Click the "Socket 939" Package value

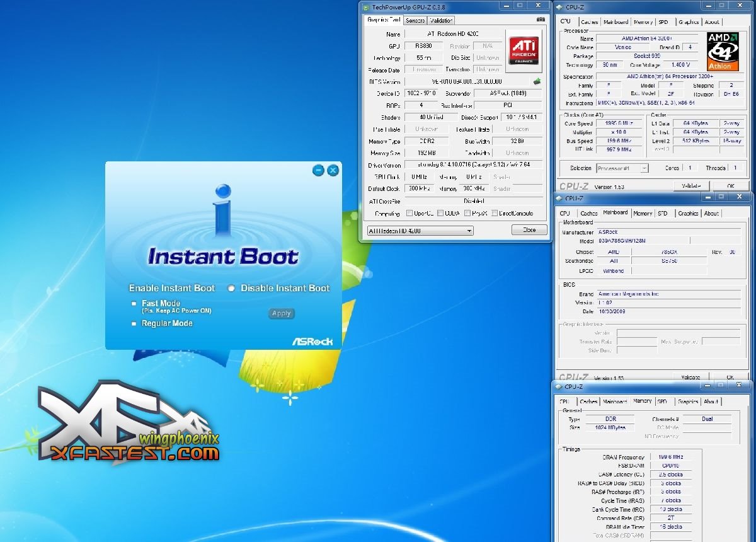click(646, 56)
